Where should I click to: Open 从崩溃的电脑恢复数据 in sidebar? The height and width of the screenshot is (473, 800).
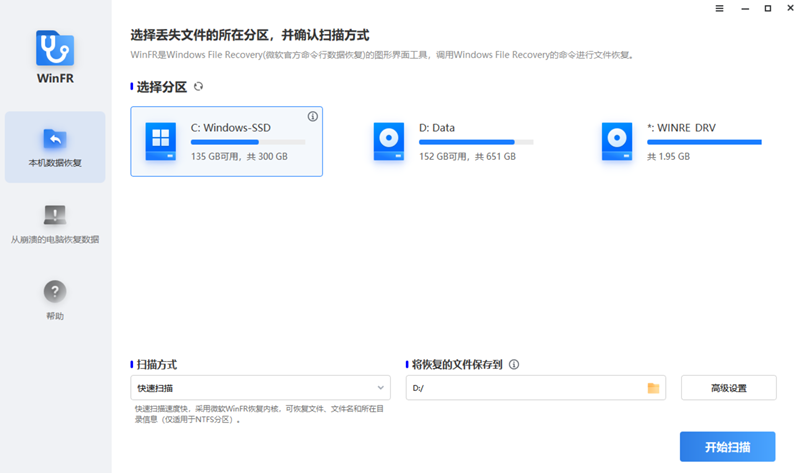point(55,225)
